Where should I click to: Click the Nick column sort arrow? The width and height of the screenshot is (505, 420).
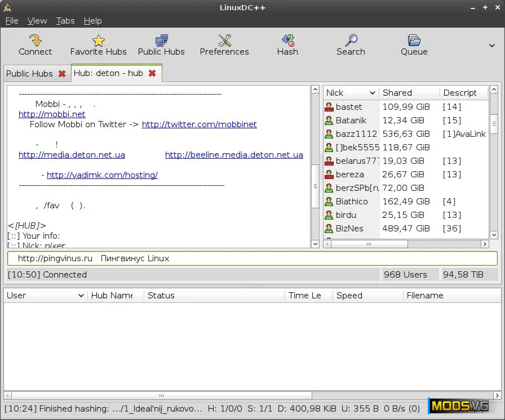(x=372, y=93)
